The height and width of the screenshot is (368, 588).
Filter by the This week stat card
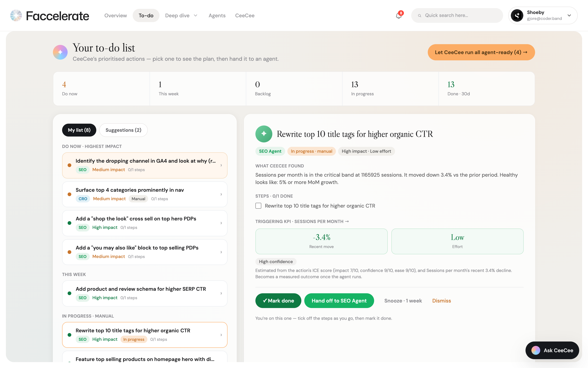[198, 89]
